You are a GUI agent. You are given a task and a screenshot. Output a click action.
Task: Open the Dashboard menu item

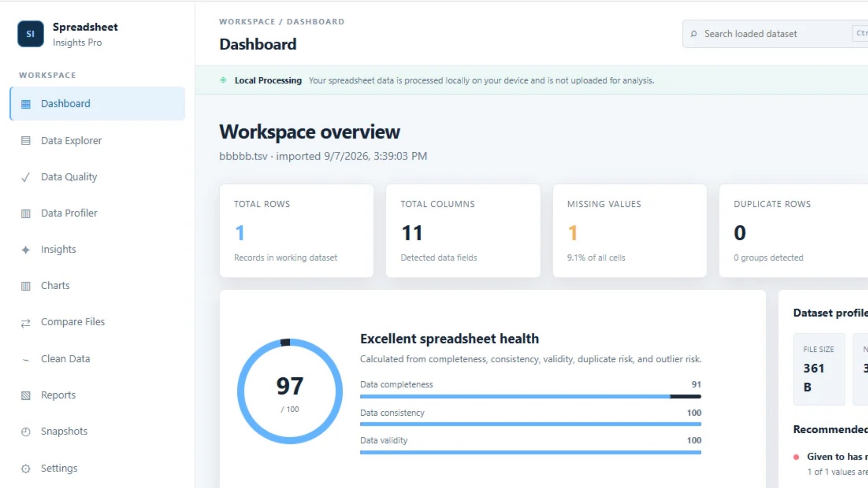[97, 103]
